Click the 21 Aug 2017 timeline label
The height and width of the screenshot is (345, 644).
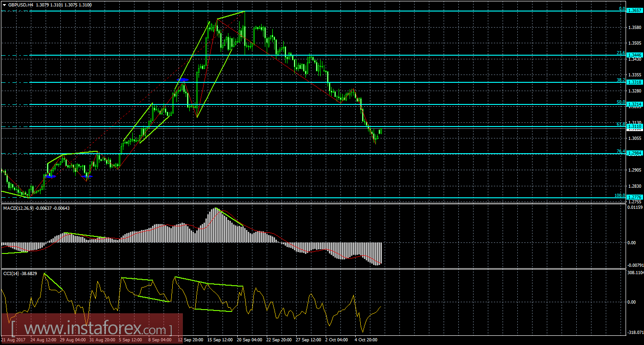pos(14,340)
